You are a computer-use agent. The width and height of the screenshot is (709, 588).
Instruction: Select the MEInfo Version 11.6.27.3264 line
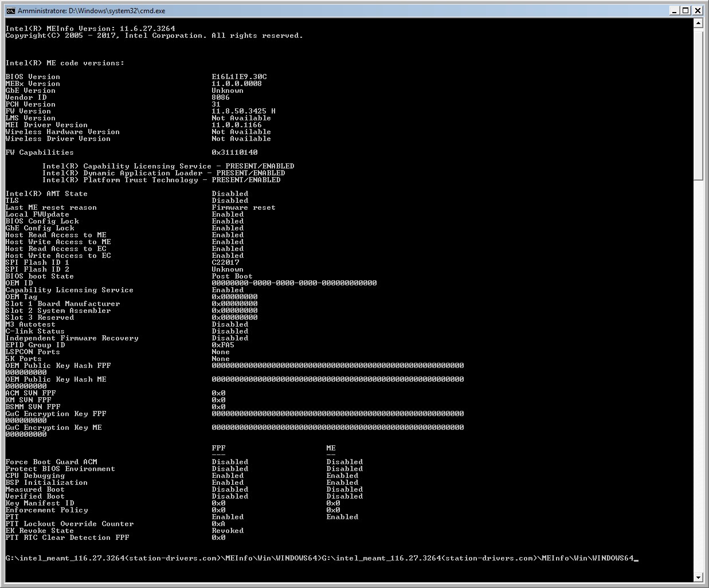tap(90, 29)
